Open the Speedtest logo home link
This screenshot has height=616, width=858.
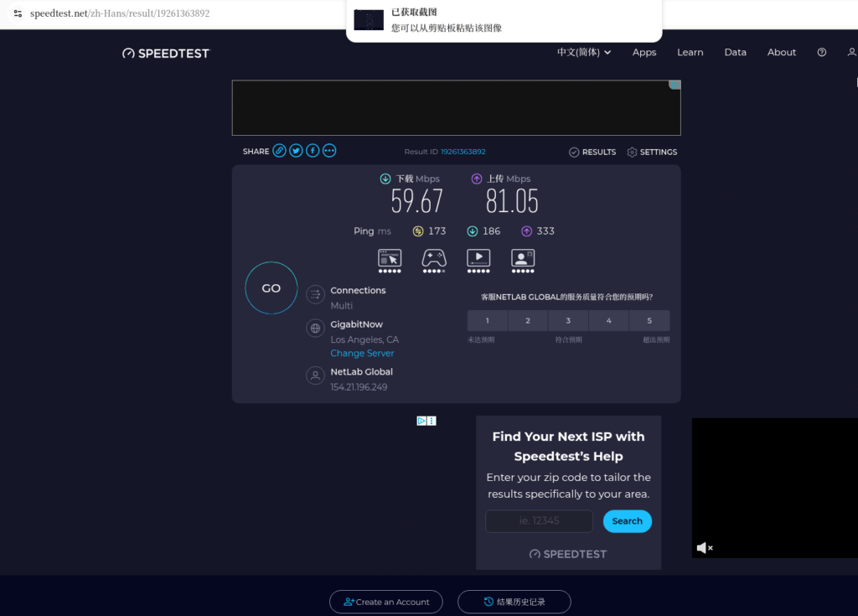click(166, 53)
